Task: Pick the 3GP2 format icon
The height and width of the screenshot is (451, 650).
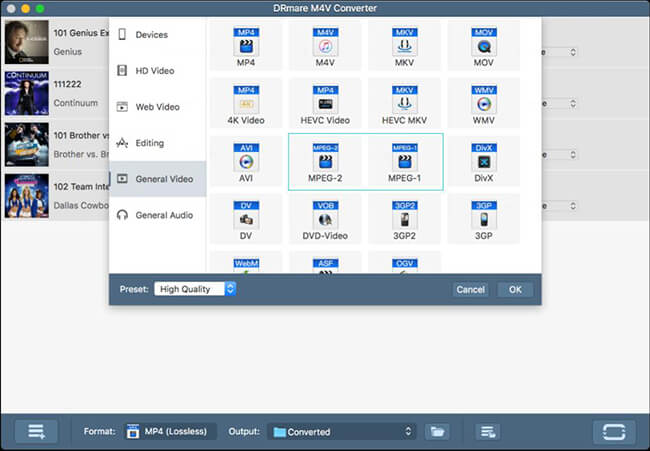Action: [404, 215]
